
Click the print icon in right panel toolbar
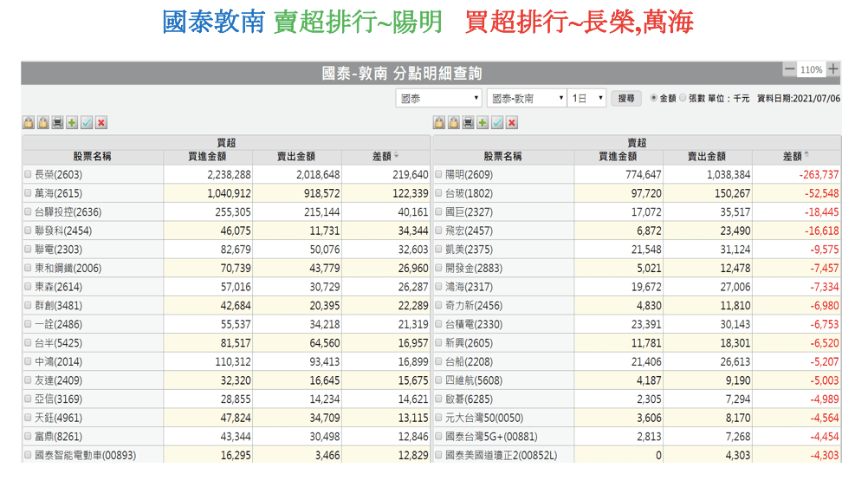(x=468, y=123)
